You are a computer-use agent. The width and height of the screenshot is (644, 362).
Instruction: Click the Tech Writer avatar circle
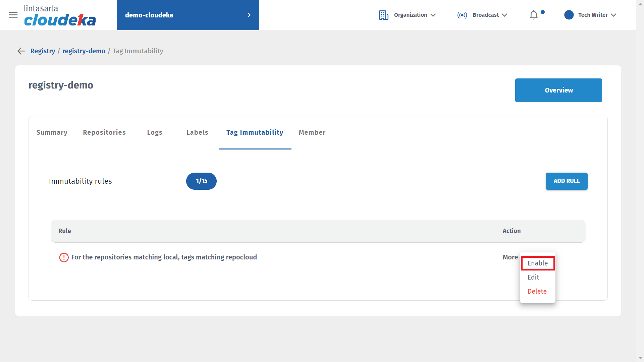click(569, 15)
